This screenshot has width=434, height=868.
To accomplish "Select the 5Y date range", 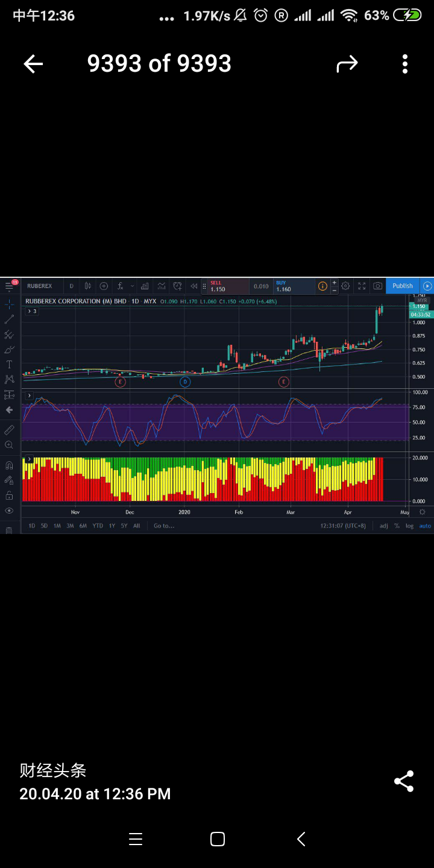I will click(x=124, y=526).
